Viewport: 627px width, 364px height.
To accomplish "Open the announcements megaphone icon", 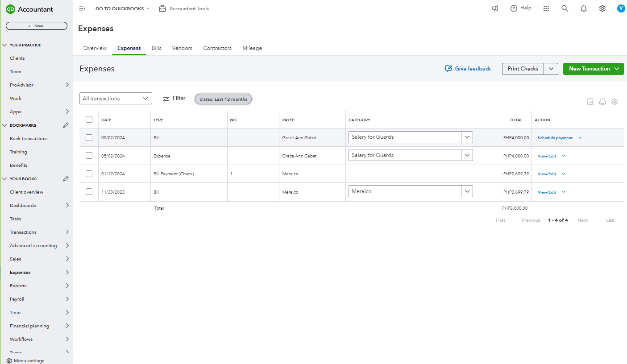I will (495, 8).
